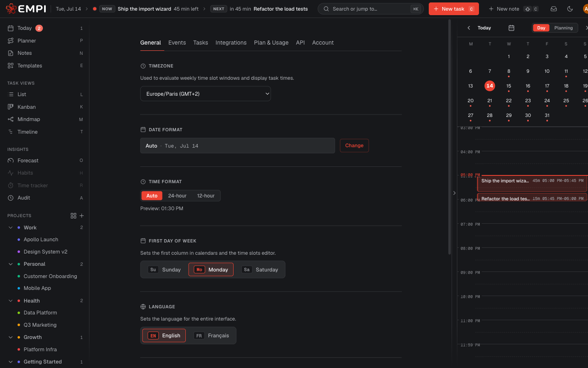The width and height of the screenshot is (588, 368).
Task: Open the inbox tray icon
Action: click(554, 9)
